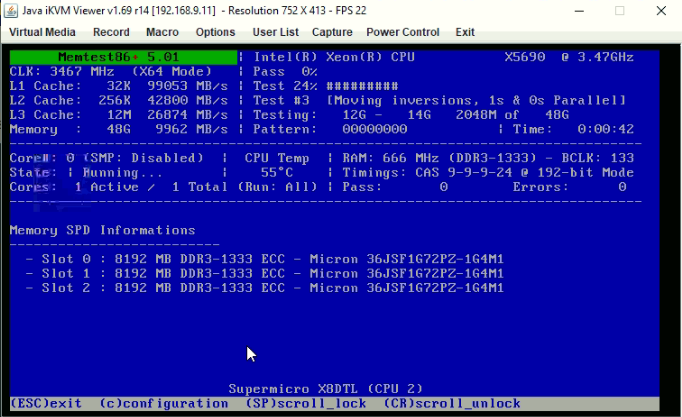The image size is (682, 417).
Task: Click the L2 Cache: 256K line
Action: point(119,100)
